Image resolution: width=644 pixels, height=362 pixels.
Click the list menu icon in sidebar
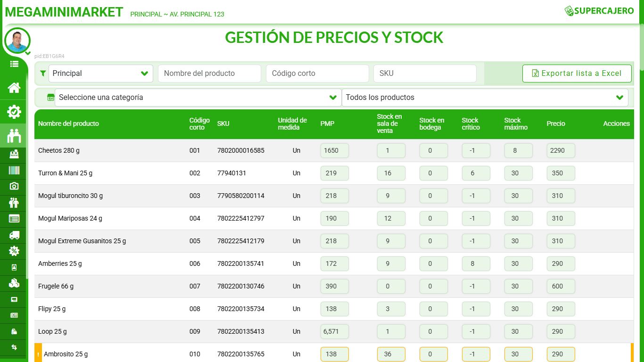pos(14,64)
